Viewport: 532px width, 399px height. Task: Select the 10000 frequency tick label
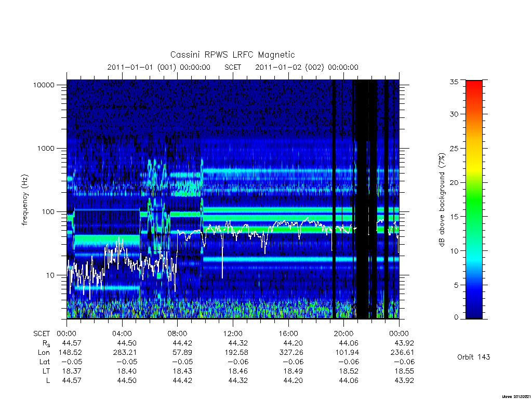click(44, 85)
